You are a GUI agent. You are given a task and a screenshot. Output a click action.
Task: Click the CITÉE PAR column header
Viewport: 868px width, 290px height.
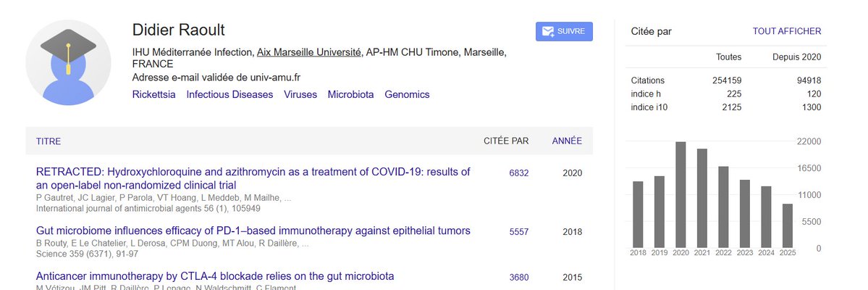[506, 141]
